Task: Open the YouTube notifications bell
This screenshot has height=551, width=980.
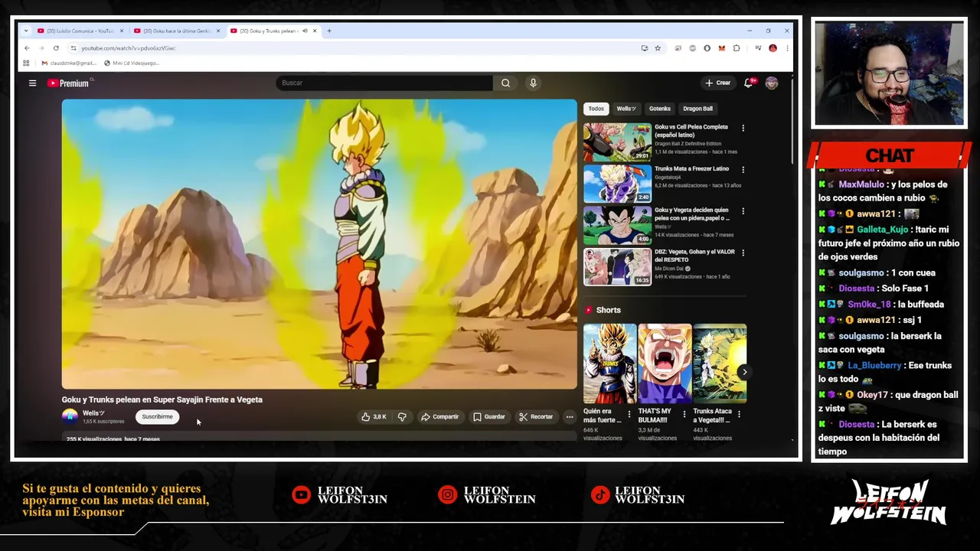Action: (x=749, y=83)
